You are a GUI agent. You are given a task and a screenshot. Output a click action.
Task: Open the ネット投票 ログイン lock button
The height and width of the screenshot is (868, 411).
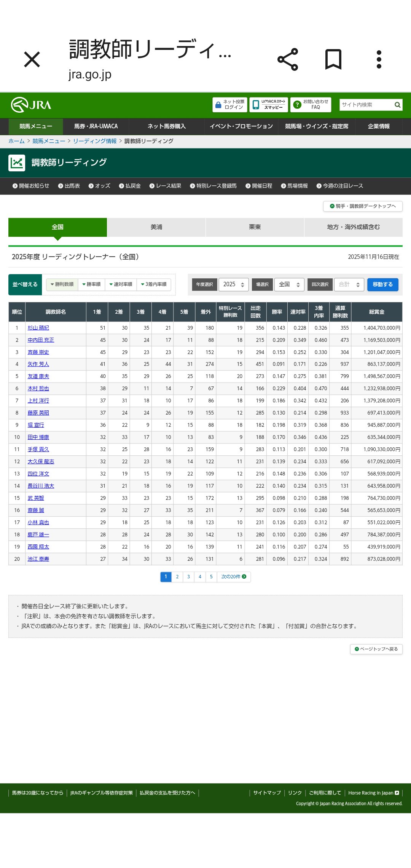point(230,105)
